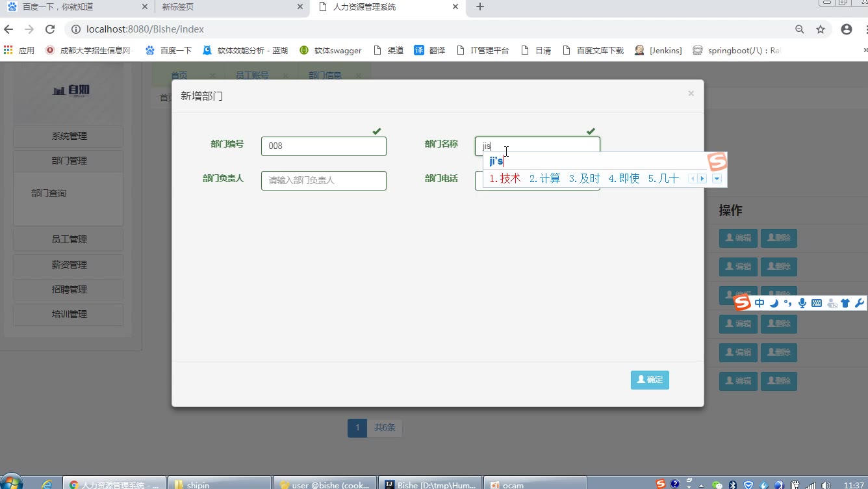Open Windows Start button
This screenshot has width=868, height=489.
click(x=12, y=482)
